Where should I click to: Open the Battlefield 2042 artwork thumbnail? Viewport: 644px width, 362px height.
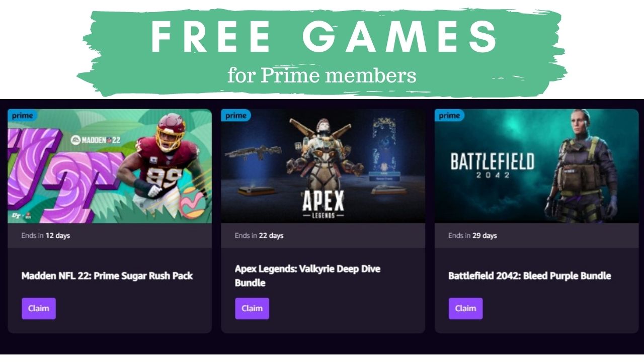pyautogui.click(x=536, y=166)
